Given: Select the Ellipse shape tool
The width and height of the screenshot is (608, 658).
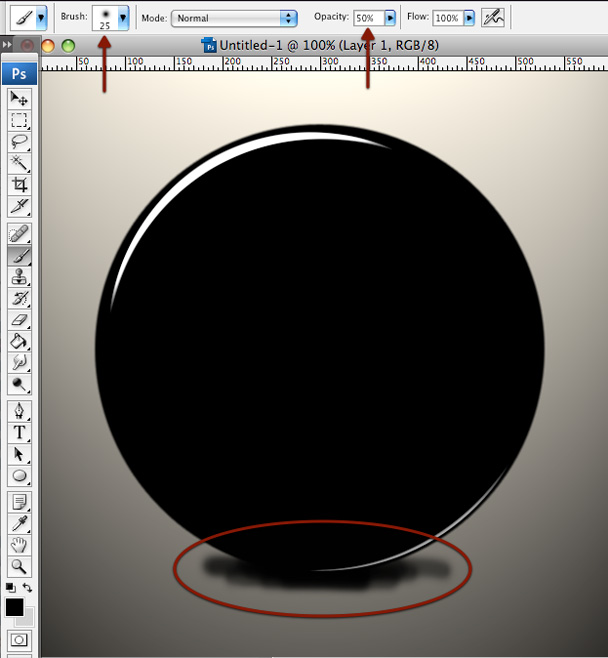Looking at the screenshot, I should [19, 476].
